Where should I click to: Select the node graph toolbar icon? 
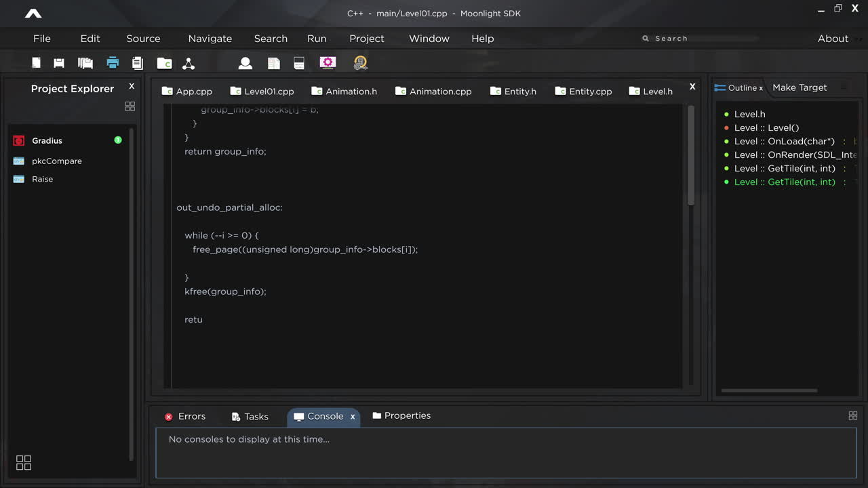[189, 63]
